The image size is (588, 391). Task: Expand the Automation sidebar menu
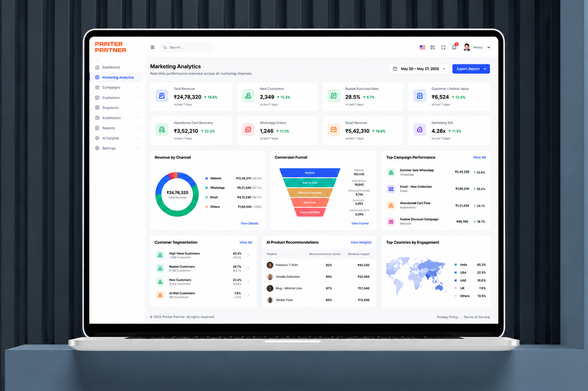[x=138, y=118]
